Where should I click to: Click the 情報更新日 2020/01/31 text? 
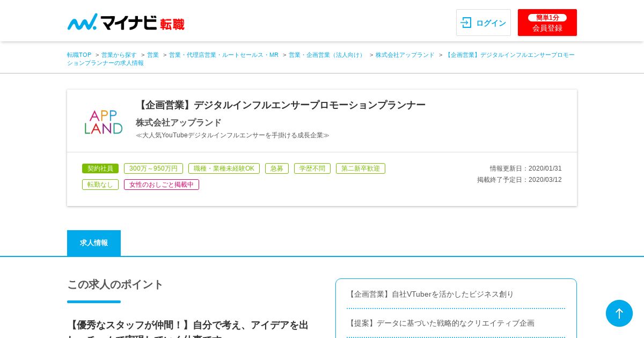point(526,168)
